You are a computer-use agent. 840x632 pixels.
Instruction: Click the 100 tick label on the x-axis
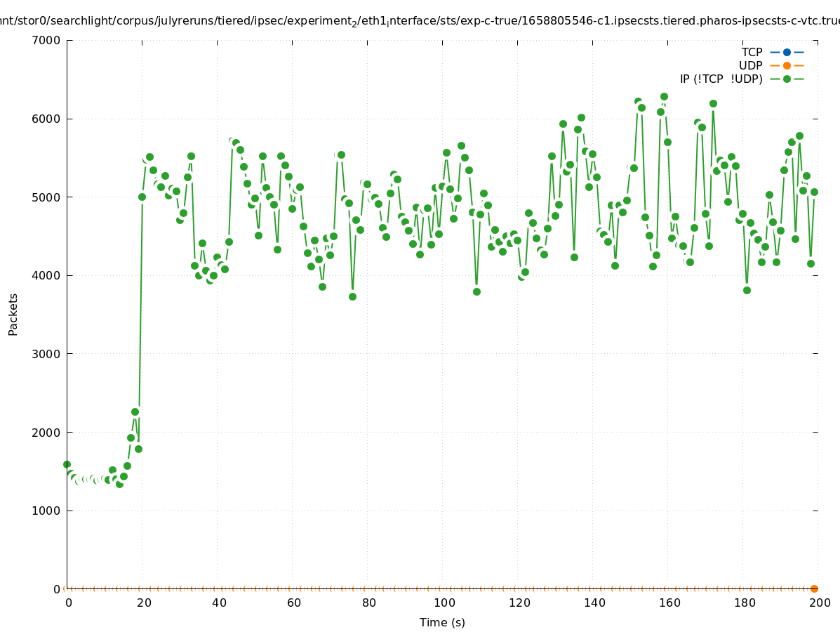[x=443, y=603]
